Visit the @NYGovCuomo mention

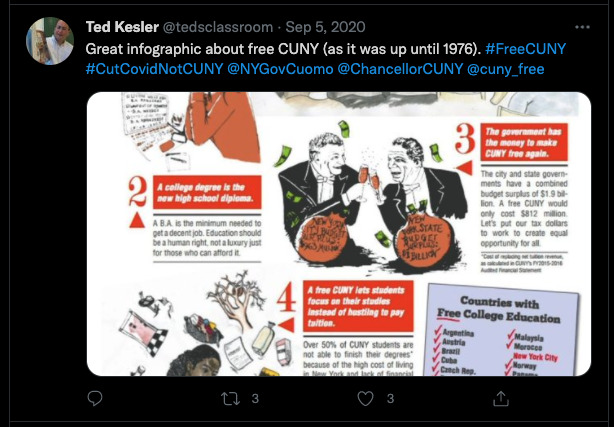point(280,69)
